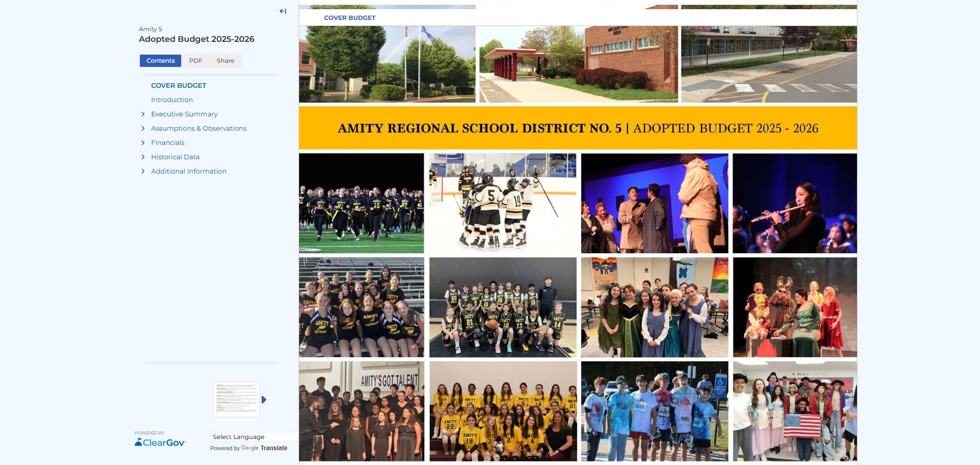Click the Amity Regional School District banner

(x=578, y=128)
